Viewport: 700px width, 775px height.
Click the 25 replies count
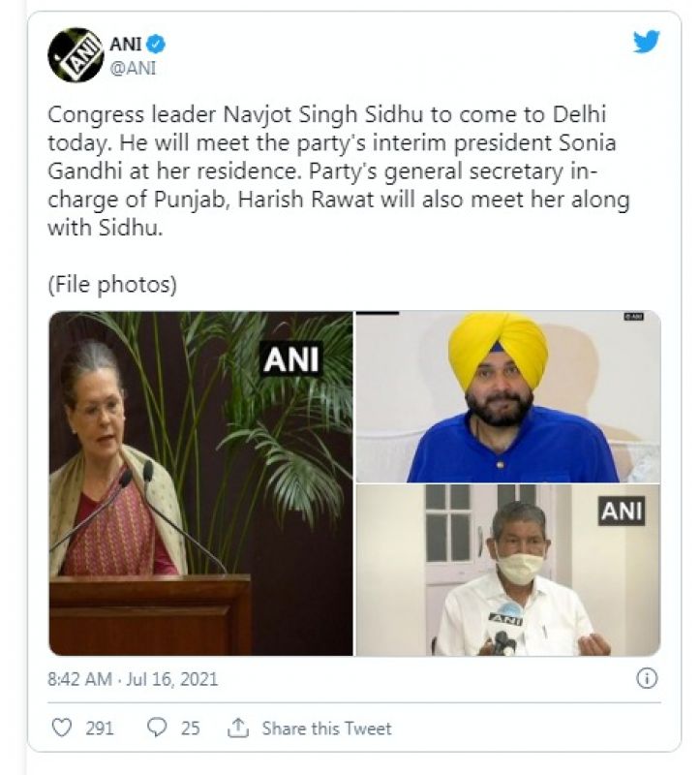pos(191,728)
